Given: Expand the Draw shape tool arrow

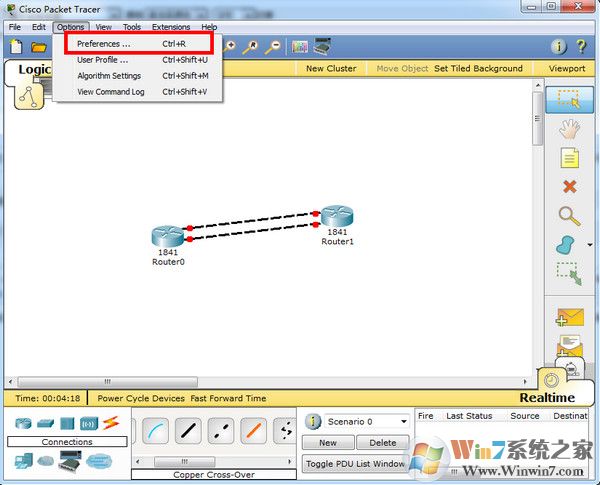Looking at the screenshot, I should point(590,244).
